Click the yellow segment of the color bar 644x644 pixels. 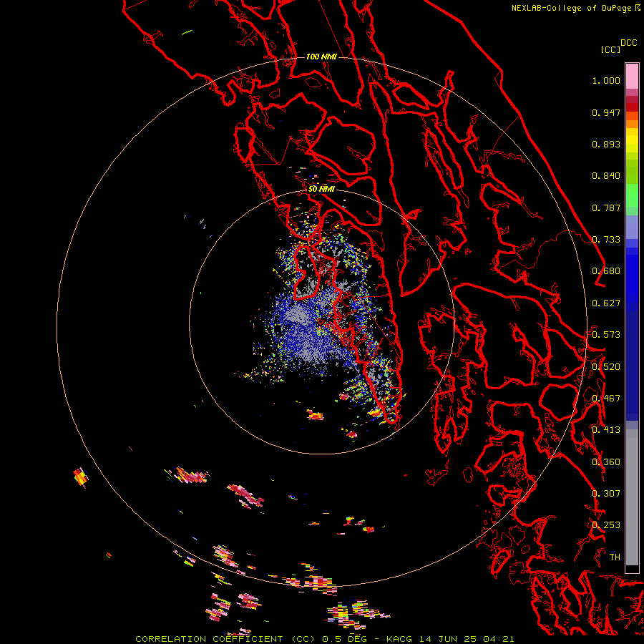(x=632, y=140)
